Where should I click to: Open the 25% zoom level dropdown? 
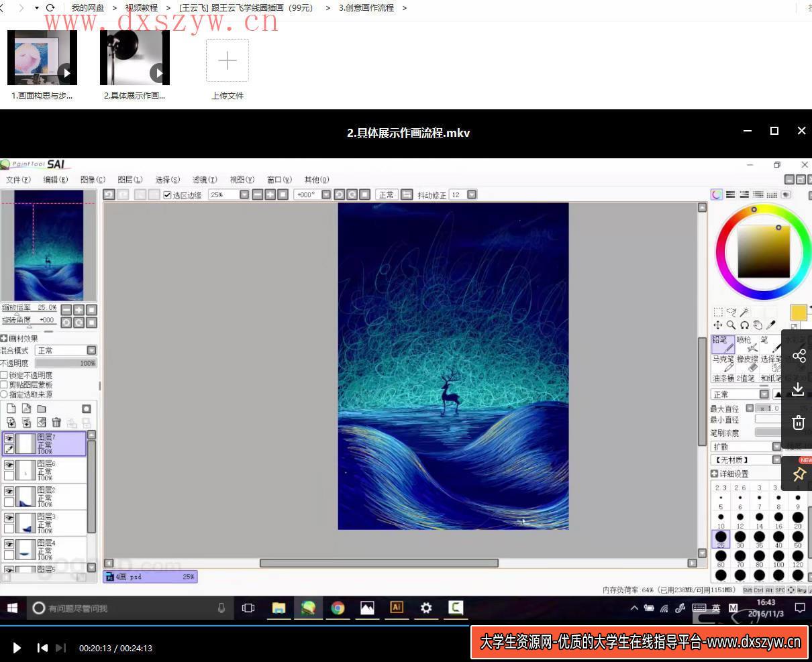(244, 195)
